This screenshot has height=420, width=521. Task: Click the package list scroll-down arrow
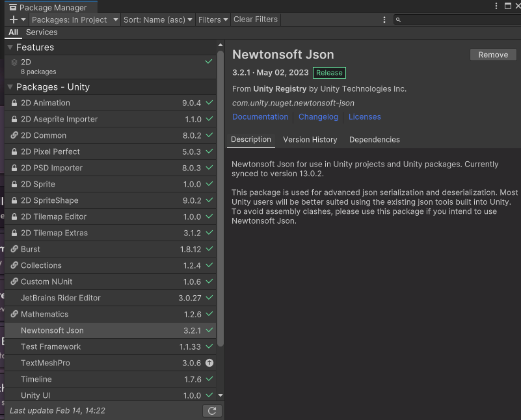220,395
